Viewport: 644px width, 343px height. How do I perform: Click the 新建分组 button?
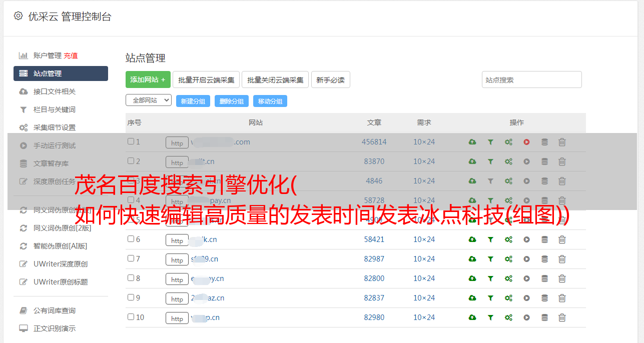(x=193, y=101)
